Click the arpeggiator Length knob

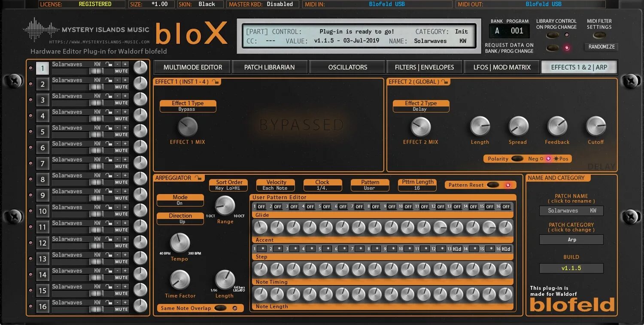click(x=225, y=280)
